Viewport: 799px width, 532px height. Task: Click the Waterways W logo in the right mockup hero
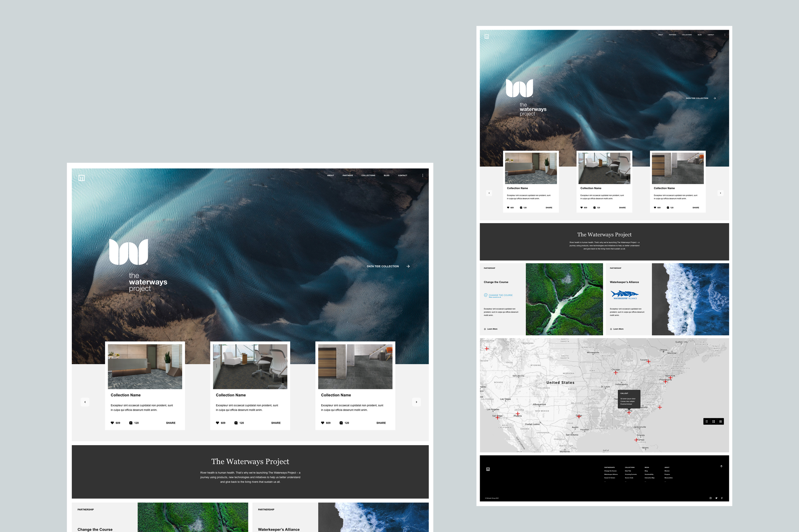[x=519, y=88]
